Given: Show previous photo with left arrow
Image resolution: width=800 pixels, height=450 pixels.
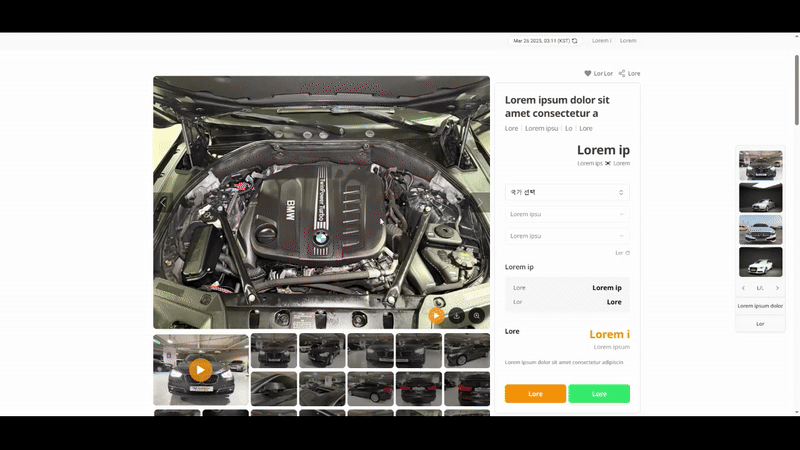Looking at the screenshot, I should tap(163, 203).
